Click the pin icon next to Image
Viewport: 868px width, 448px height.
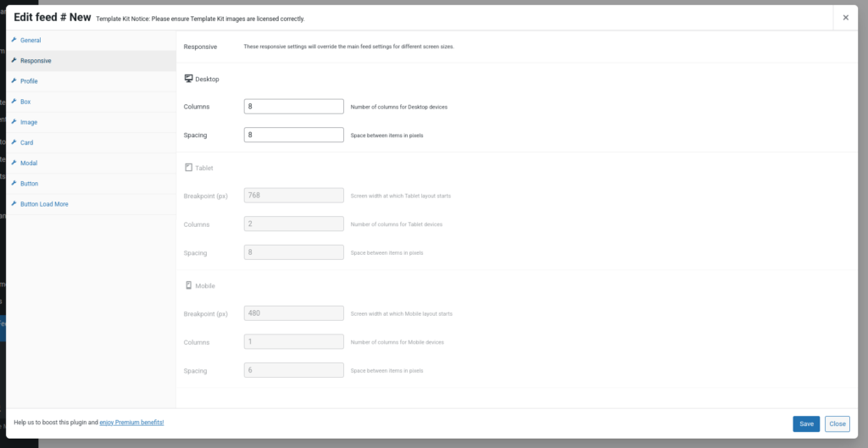pos(14,122)
